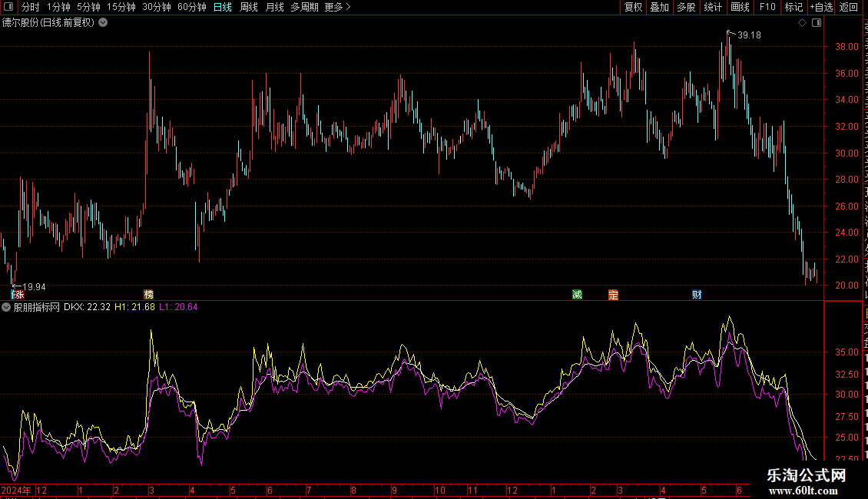868x499 pixels.
Task: Click the 复权 button
Action: 633,7
